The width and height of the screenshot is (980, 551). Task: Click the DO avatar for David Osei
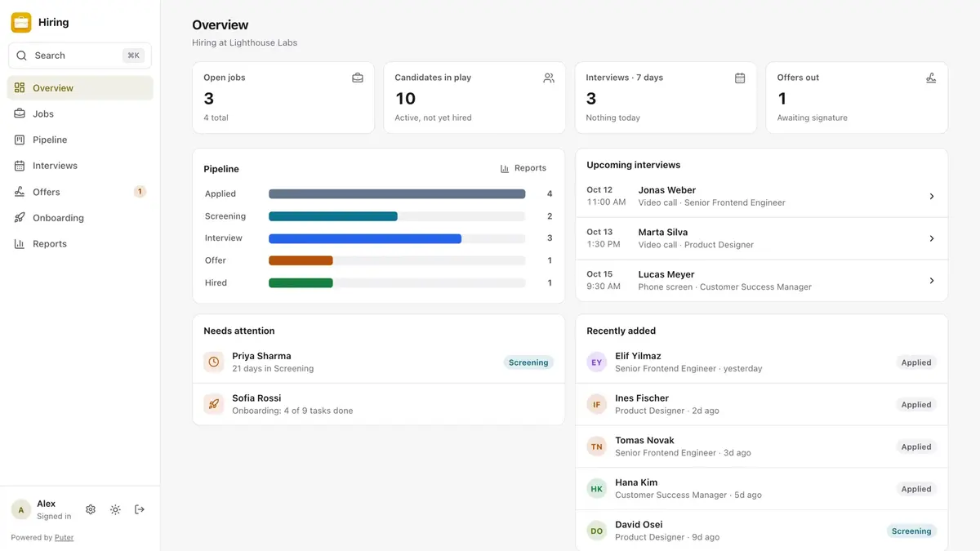click(x=597, y=531)
